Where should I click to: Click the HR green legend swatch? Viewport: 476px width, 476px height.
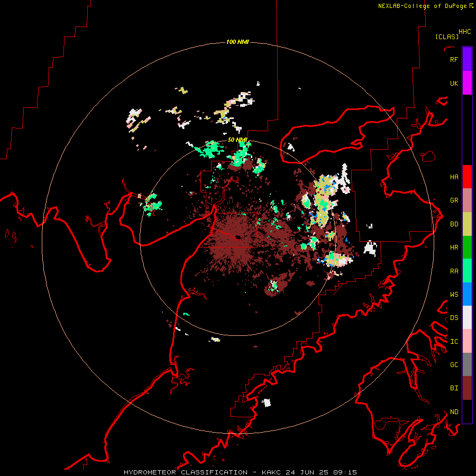click(467, 248)
